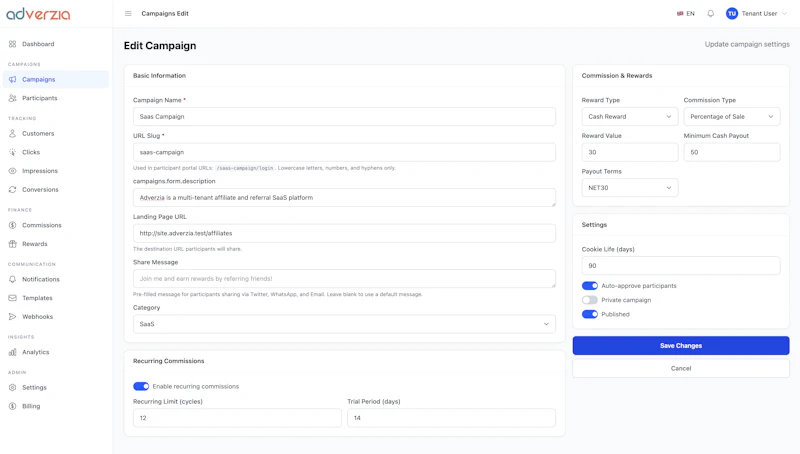Open Commissions in sidebar

42,225
